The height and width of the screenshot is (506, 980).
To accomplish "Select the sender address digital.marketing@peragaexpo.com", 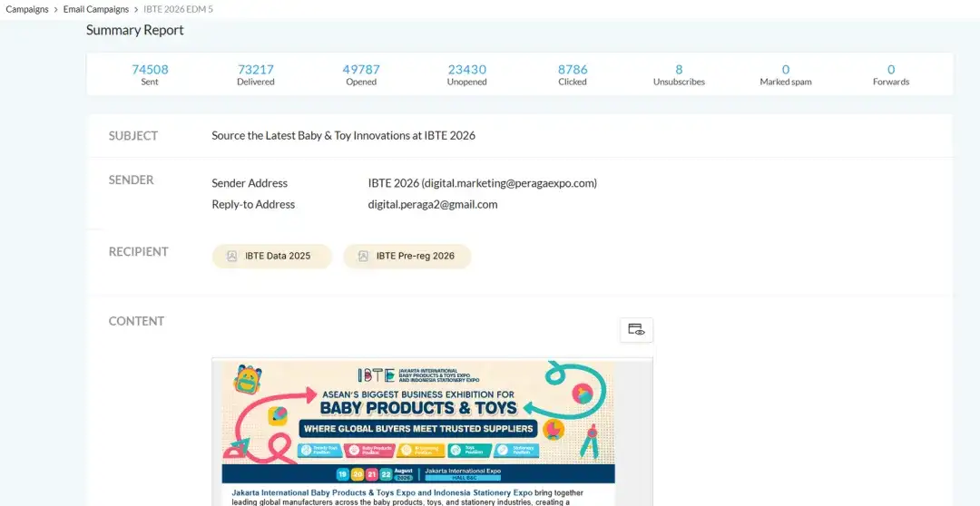I will (x=483, y=183).
